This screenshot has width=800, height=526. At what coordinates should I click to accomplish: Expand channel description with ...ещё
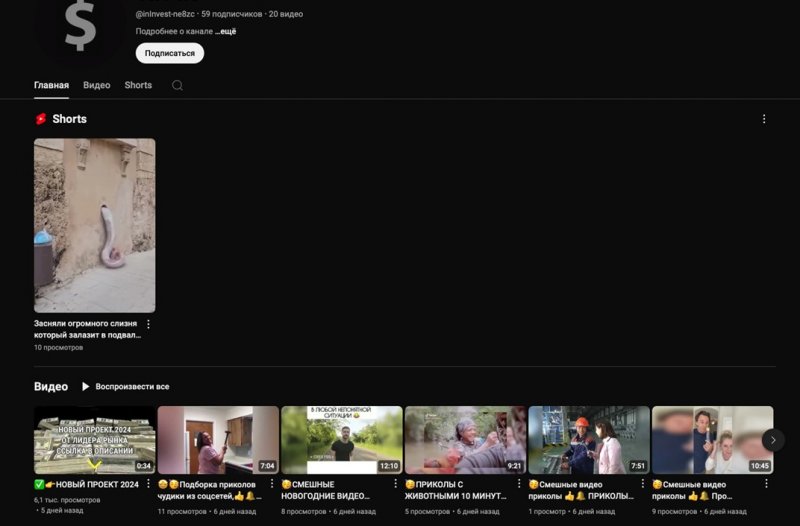[x=225, y=31]
